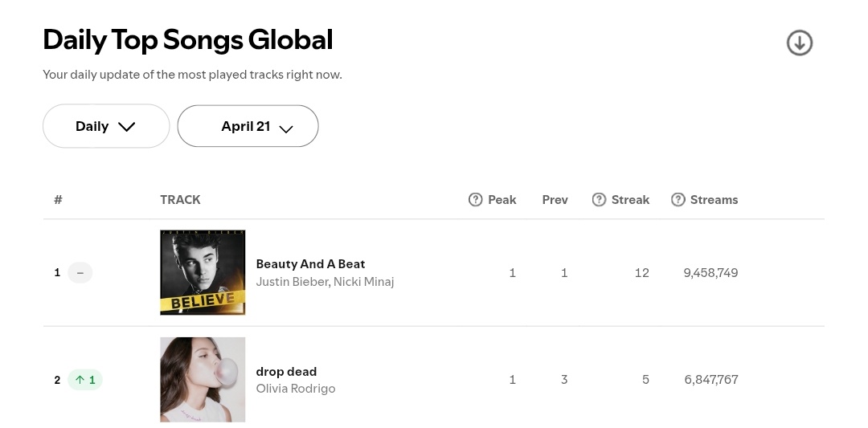Open the Beauty And A Beat track title
This screenshot has width=868, height=428.
(310, 263)
